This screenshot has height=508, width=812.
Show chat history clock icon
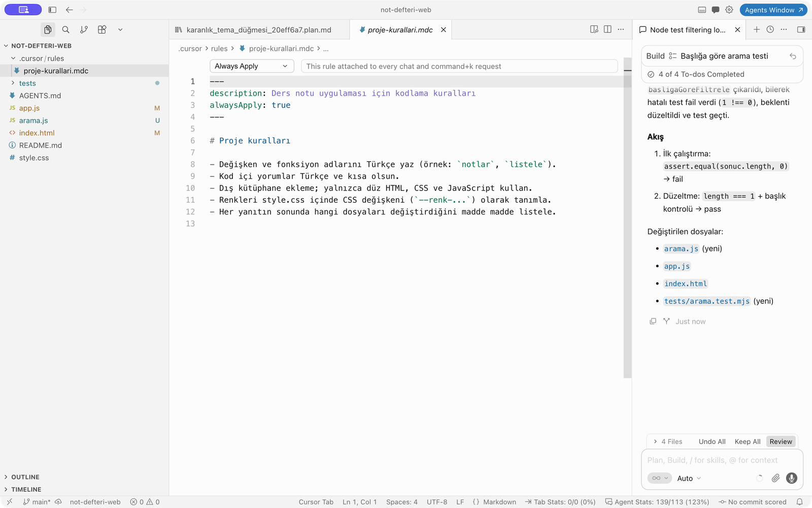pyautogui.click(x=770, y=29)
